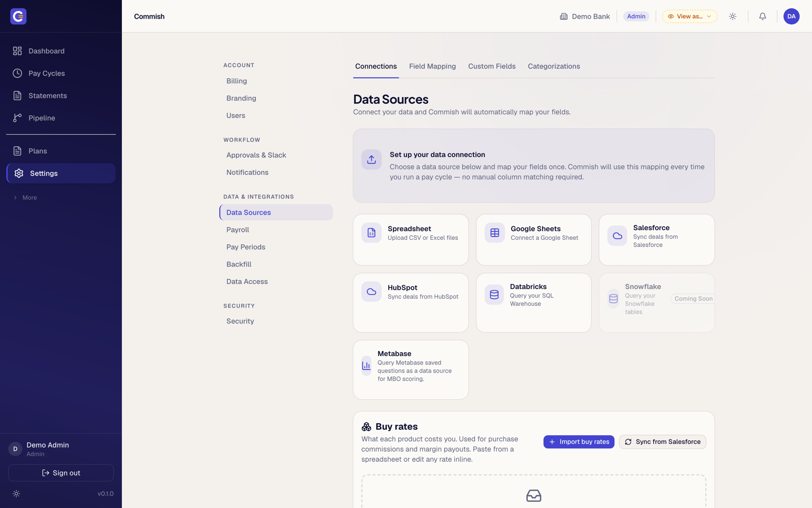Expand the More section in sidebar
Screen dimensions: 812x508
25,198
